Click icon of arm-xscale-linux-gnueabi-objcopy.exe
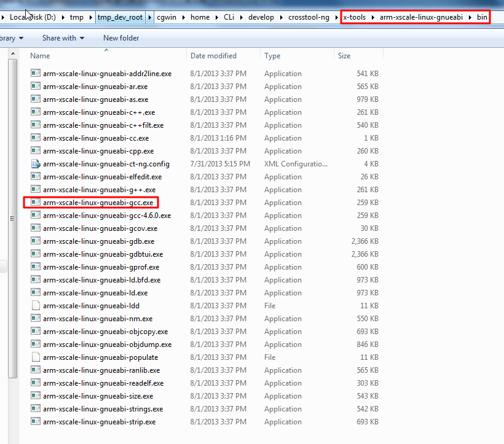This screenshot has width=504, height=444. [x=36, y=331]
